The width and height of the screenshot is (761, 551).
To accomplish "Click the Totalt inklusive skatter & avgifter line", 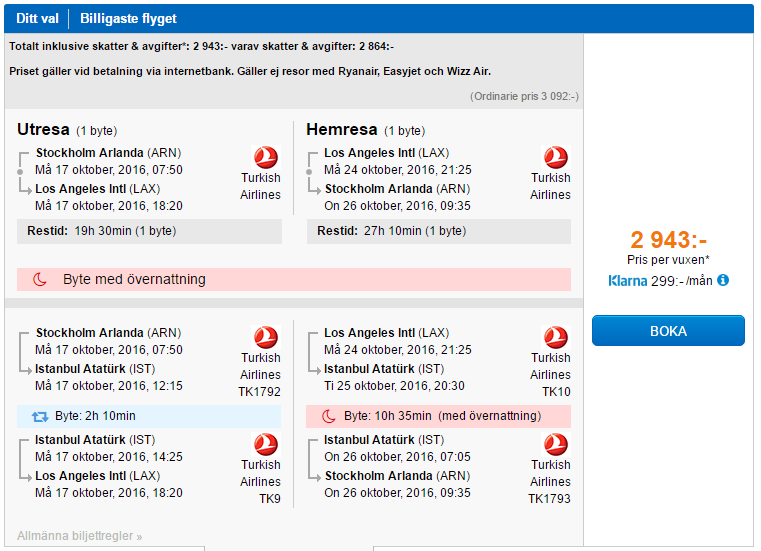I will pos(201,46).
